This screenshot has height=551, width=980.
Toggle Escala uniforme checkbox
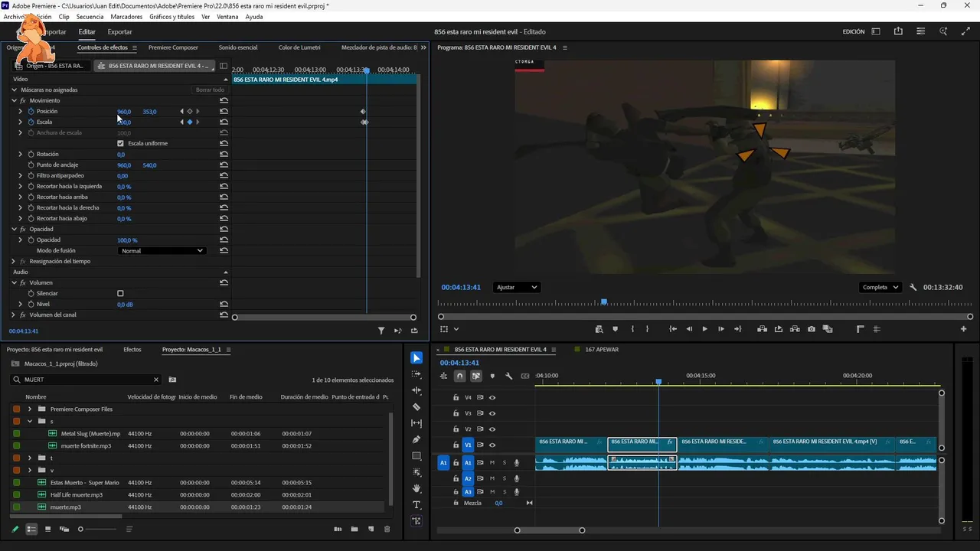pyautogui.click(x=120, y=143)
